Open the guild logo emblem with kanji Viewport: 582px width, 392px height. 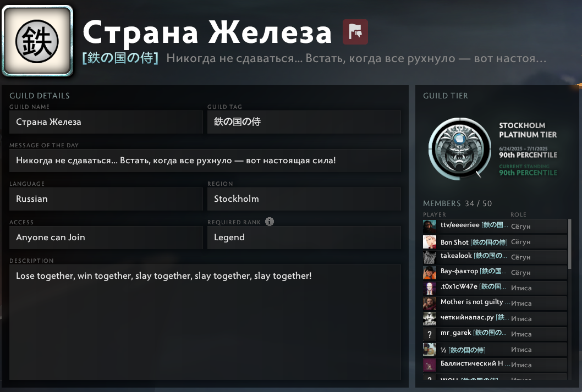(37, 41)
